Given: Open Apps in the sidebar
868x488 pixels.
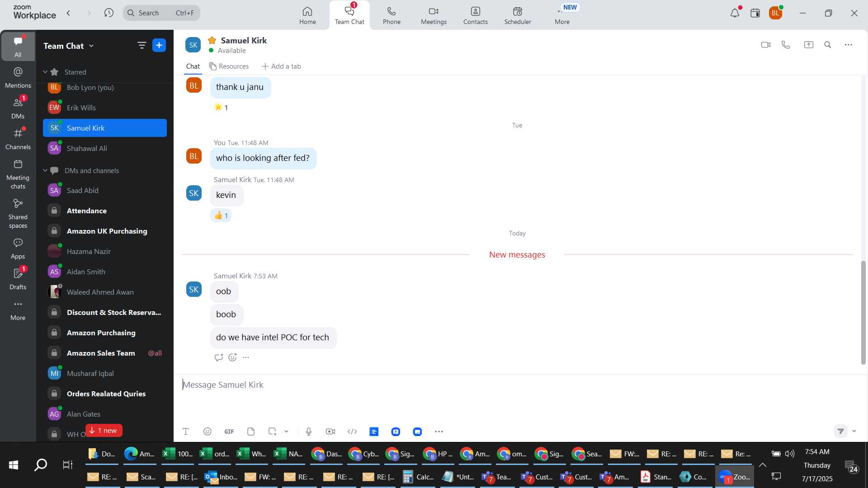Looking at the screenshot, I should coord(18,249).
